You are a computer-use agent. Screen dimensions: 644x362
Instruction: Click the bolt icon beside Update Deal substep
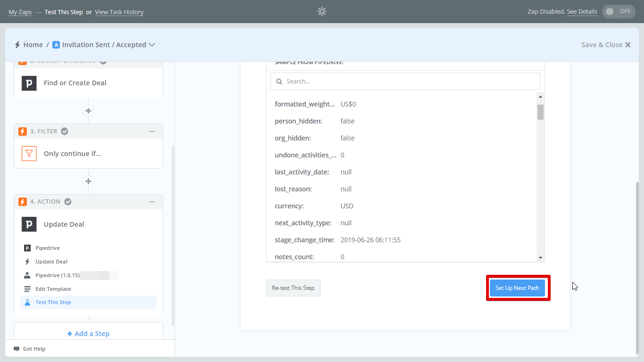click(27, 262)
